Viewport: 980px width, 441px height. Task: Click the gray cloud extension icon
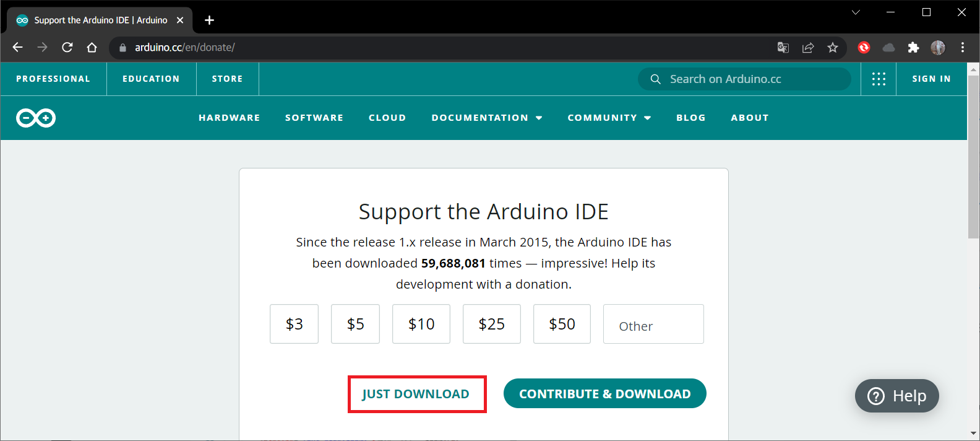(x=888, y=48)
